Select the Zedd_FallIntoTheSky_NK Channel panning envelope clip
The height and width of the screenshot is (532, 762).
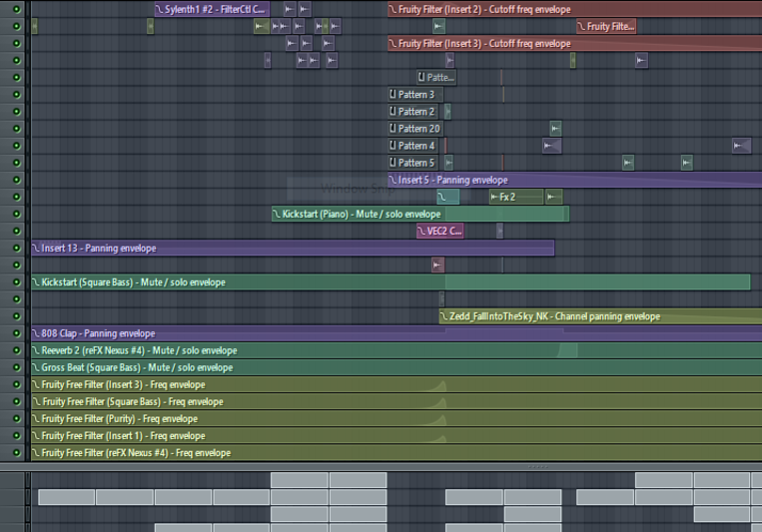coord(600,316)
